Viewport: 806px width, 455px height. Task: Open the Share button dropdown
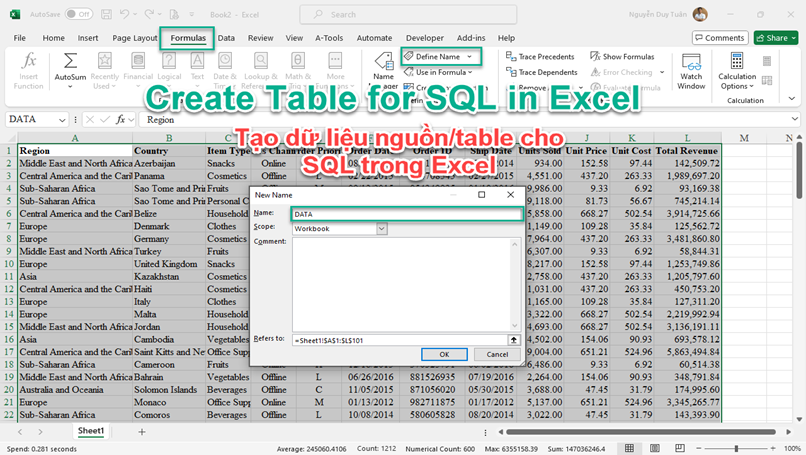[x=794, y=38]
